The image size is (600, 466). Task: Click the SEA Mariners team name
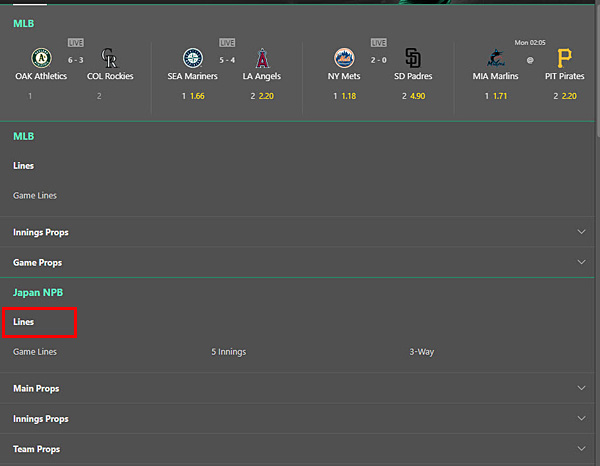click(x=192, y=76)
